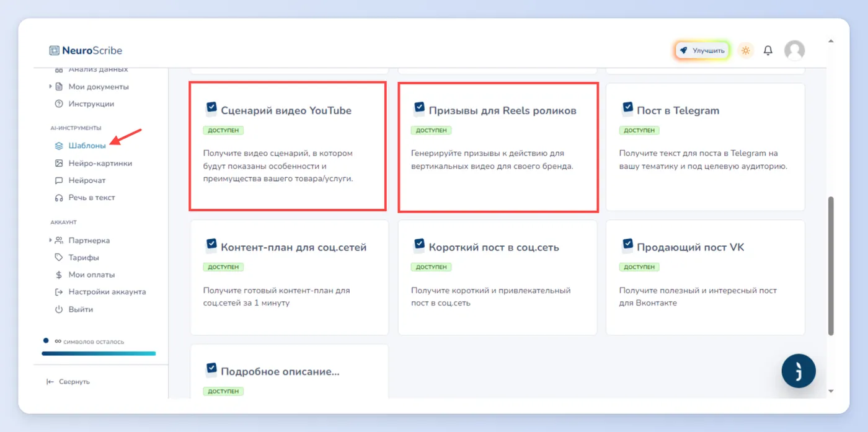Click the text 'Получите полезный и интересный пост'
The image size is (868, 432).
(x=697, y=290)
